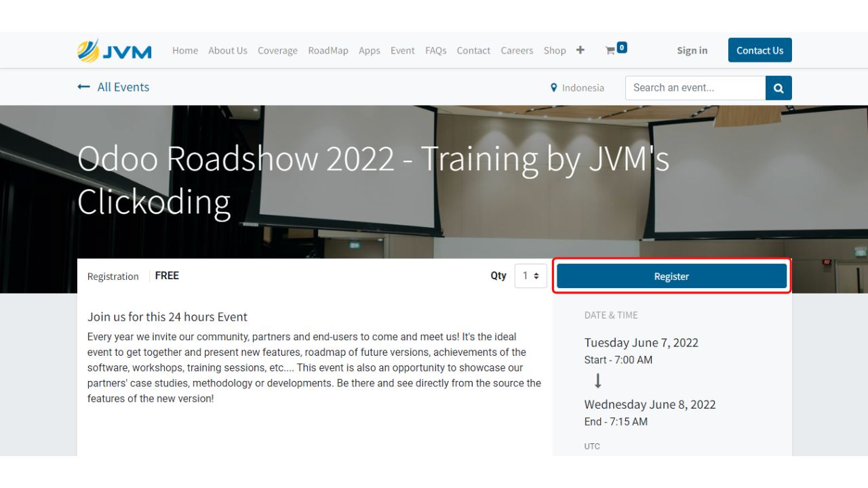Click the DATE & TIME heading
The height and width of the screenshot is (488, 868).
click(x=611, y=315)
